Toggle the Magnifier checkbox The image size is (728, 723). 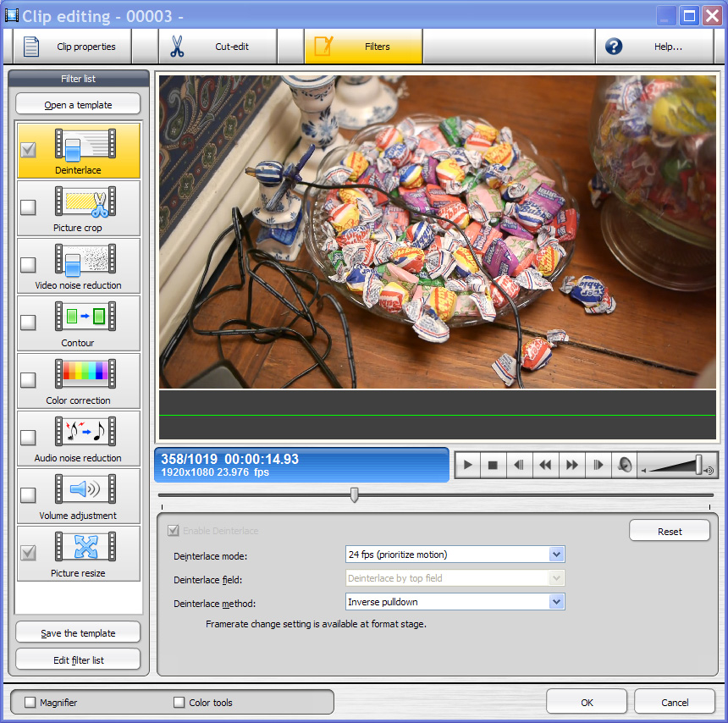(30, 702)
